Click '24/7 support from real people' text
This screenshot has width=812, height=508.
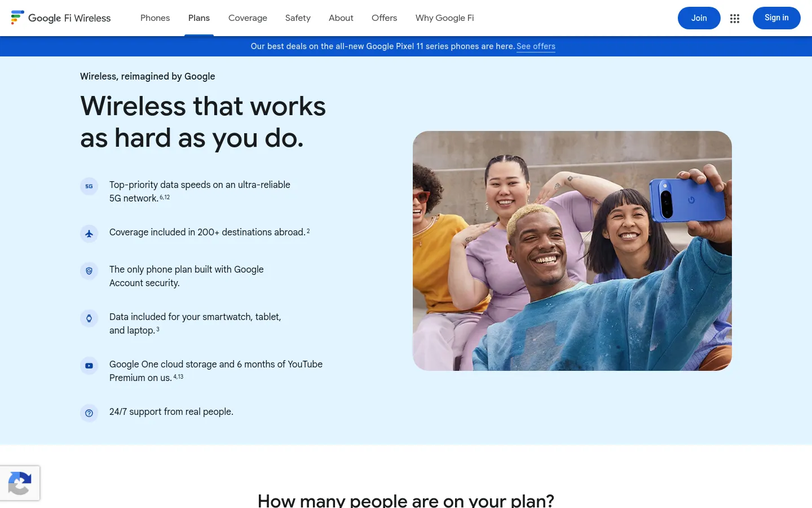171,411
